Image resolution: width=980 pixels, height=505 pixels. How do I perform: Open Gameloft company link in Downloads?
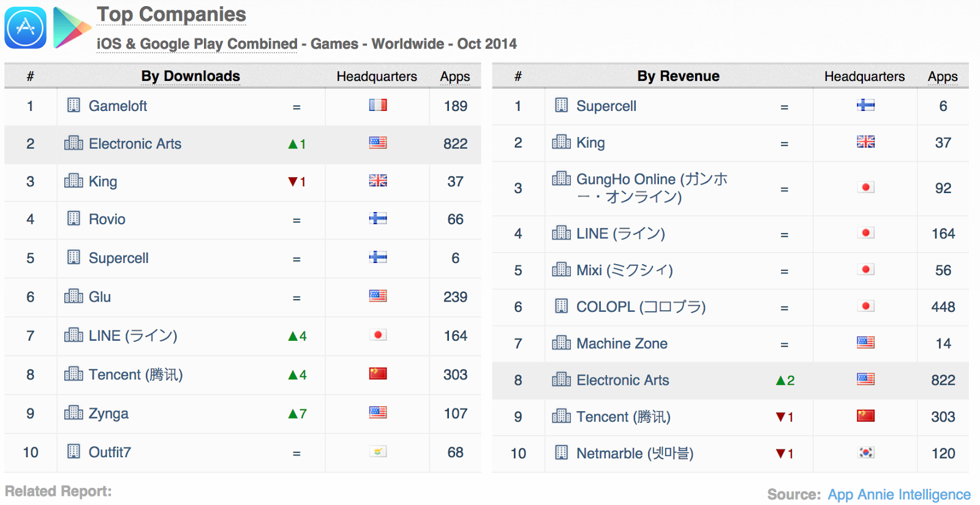click(118, 106)
